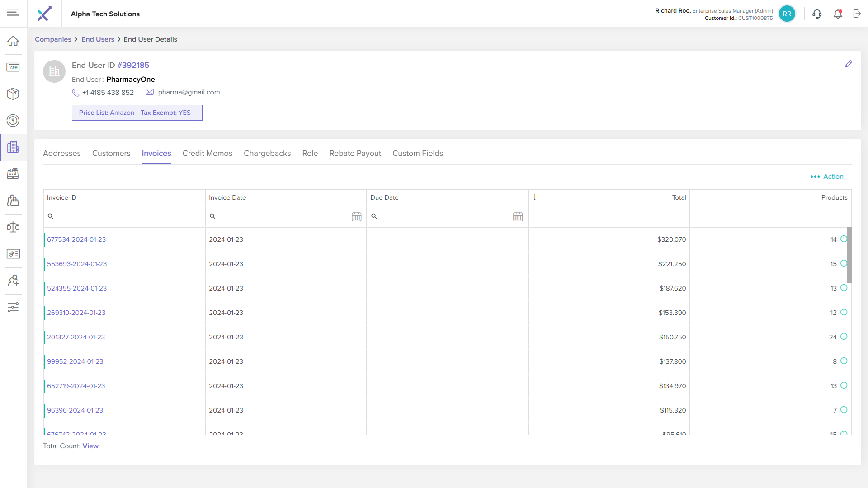Open the hamburger menu
Viewport: 868px width, 488px height.
coord(13,12)
